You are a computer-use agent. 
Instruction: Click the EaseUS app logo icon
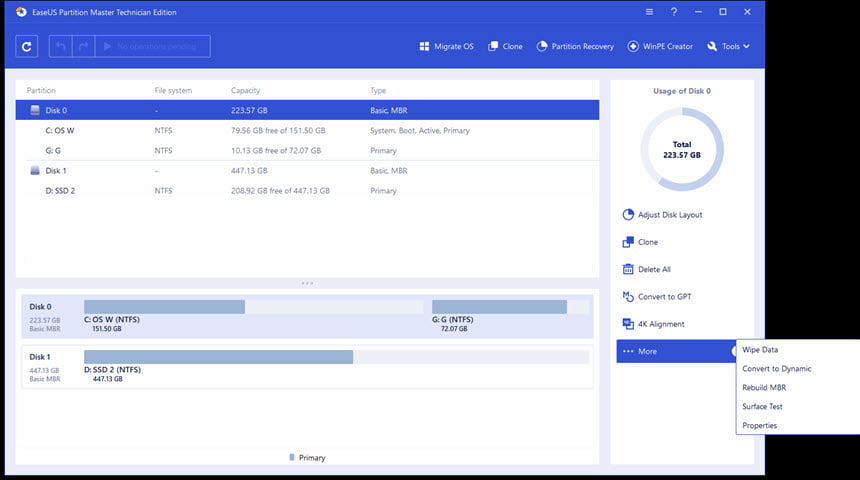(21, 12)
